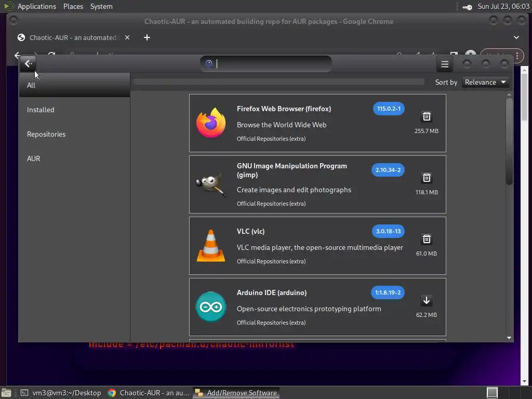Select the Chaotic-AUR tab in Chrome
Viewport: 532px width, 399px height.
point(73,37)
